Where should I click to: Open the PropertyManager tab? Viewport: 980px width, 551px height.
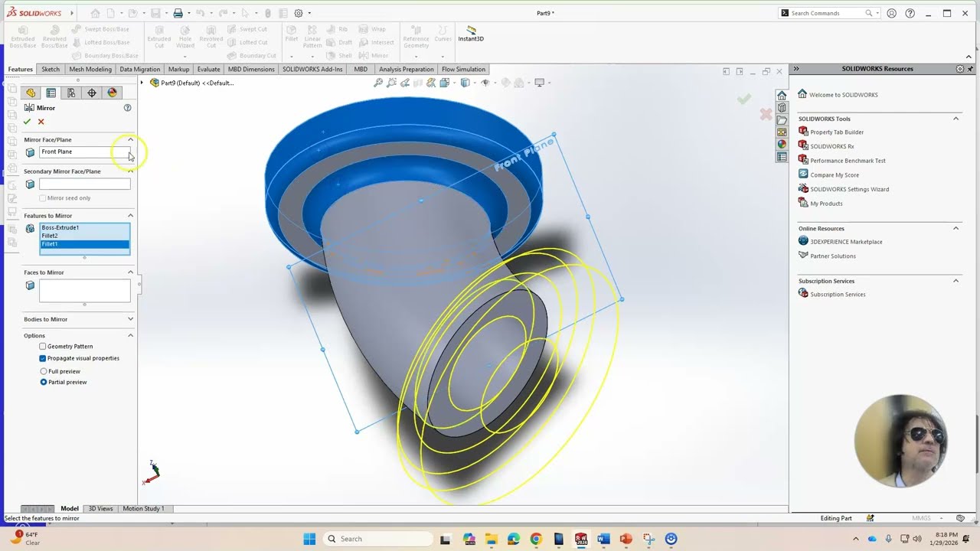[51, 93]
